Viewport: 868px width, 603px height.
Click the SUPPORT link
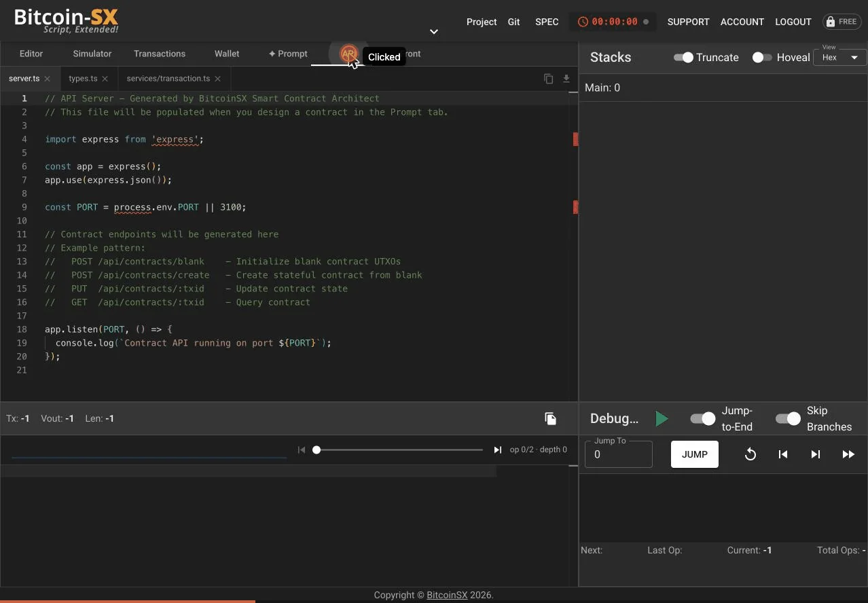pyautogui.click(x=688, y=22)
